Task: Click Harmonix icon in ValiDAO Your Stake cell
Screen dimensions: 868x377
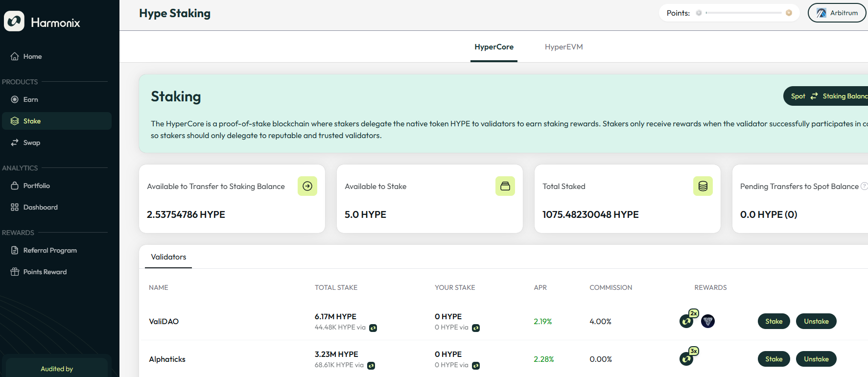Action: (x=476, y=328)
